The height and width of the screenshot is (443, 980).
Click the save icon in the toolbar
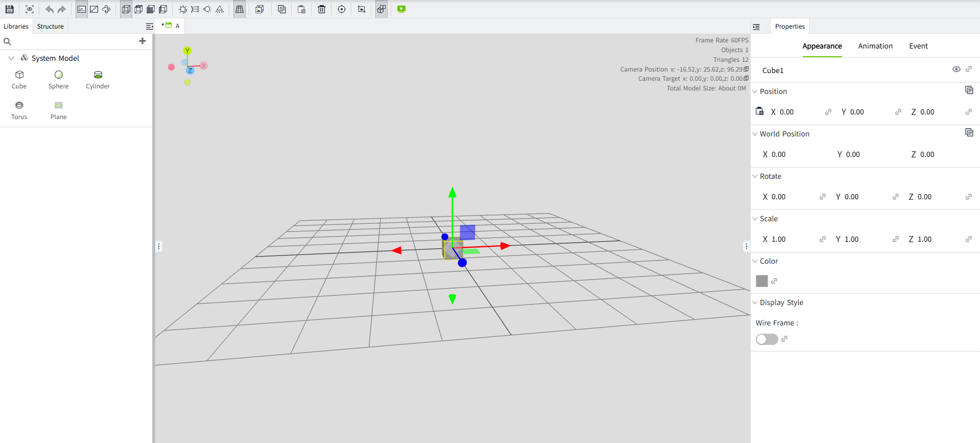[9, 9]
